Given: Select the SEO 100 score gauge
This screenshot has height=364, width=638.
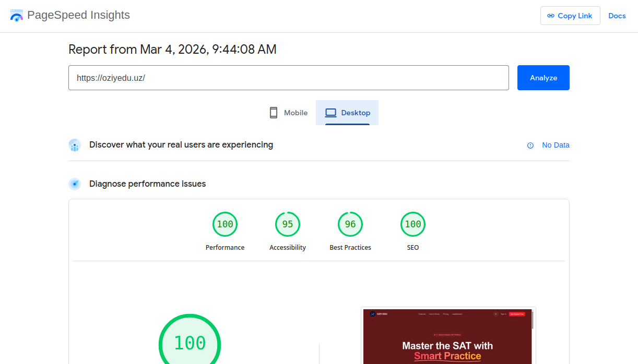Looking at the screenshot, I should point(413,224).
